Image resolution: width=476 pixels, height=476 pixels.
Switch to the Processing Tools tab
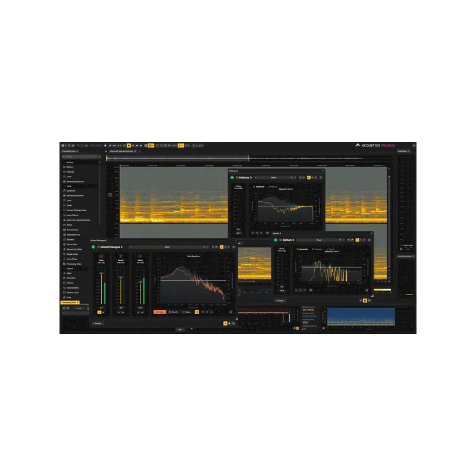[x=69, y=151]
